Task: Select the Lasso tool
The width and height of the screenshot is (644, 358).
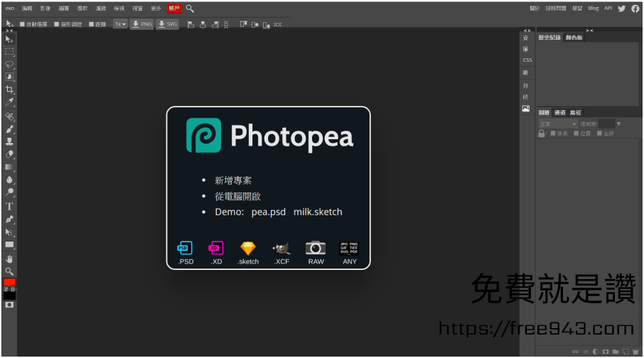Action: pyautogui.click(x=9, y=65)
